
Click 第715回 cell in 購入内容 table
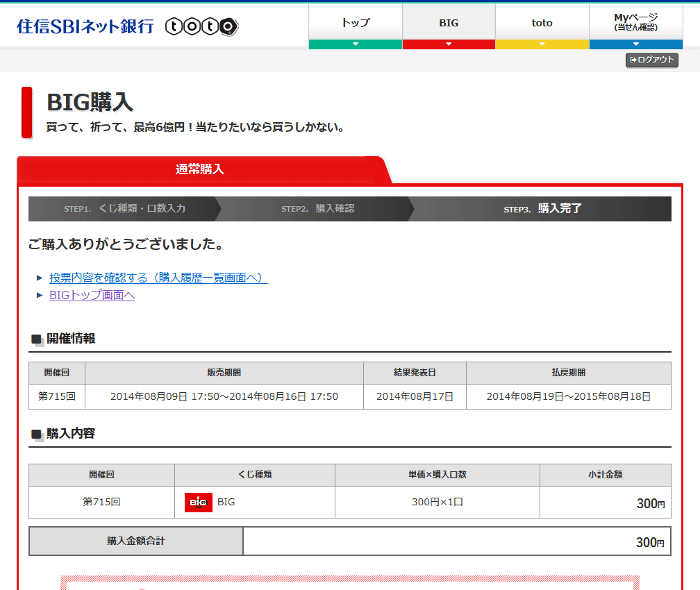[x=101, y=502]
